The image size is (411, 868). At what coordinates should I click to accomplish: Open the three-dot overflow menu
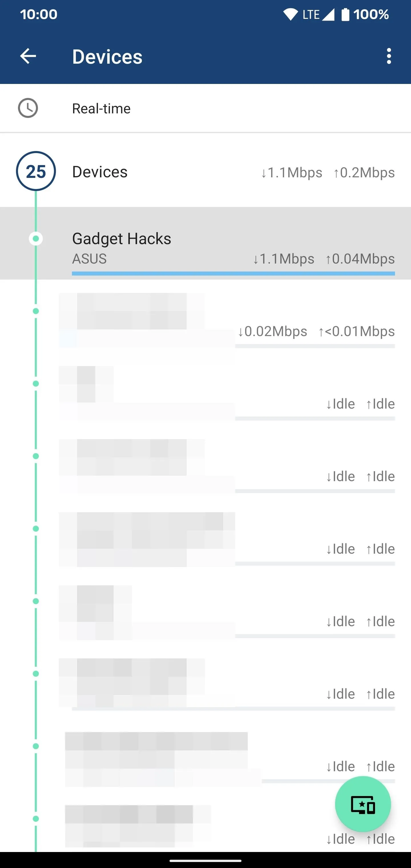389,56
